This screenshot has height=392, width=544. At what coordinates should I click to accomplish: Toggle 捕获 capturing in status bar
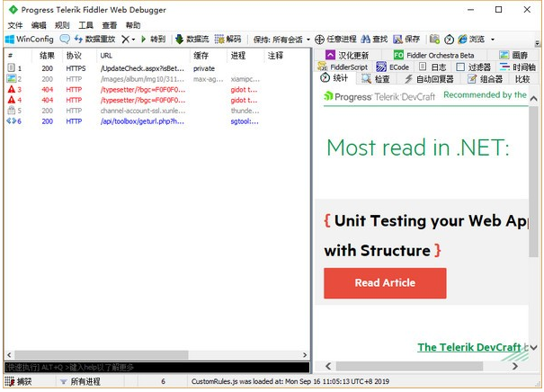tap(19, 381)
